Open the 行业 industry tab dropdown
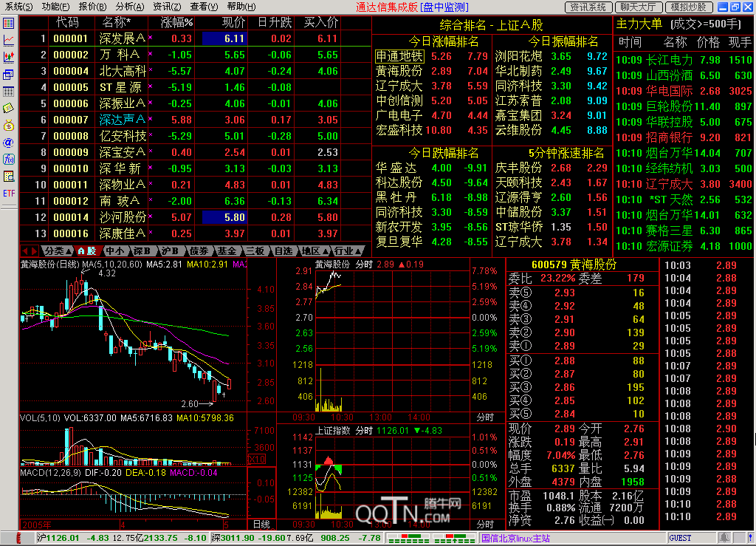The height and width of the screenshot is (546, 756). [348, 250]
